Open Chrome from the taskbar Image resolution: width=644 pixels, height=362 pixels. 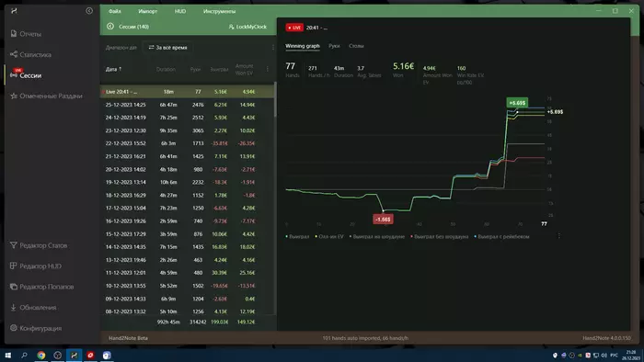[41, 355]
